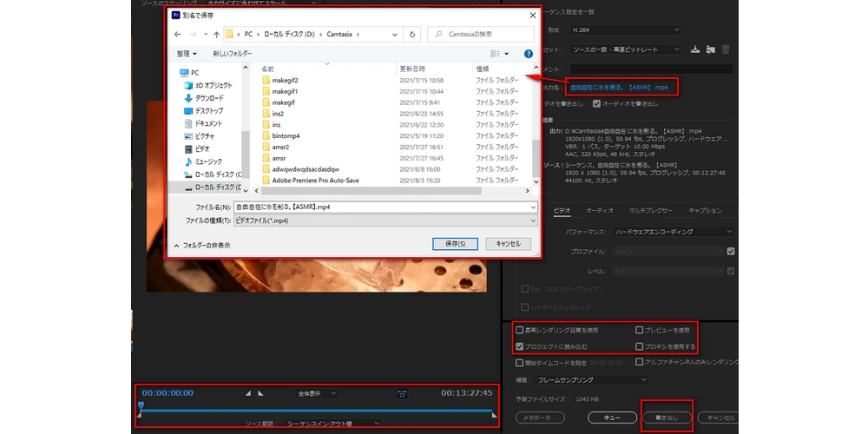The height and width of the screenshot is (434, 868).
Task: Click the set in point marker icon
Action: pyautogui.click(x=248, y=393)
